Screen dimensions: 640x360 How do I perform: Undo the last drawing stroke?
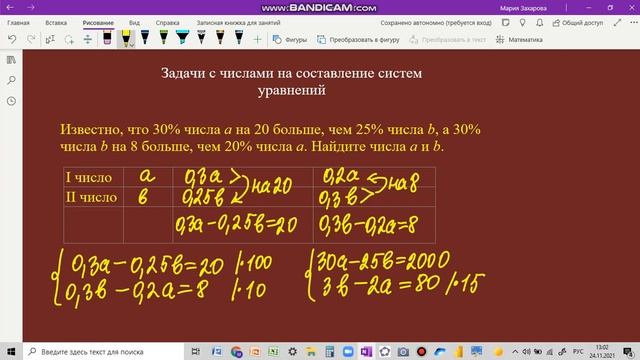click(x=12, y=40)
